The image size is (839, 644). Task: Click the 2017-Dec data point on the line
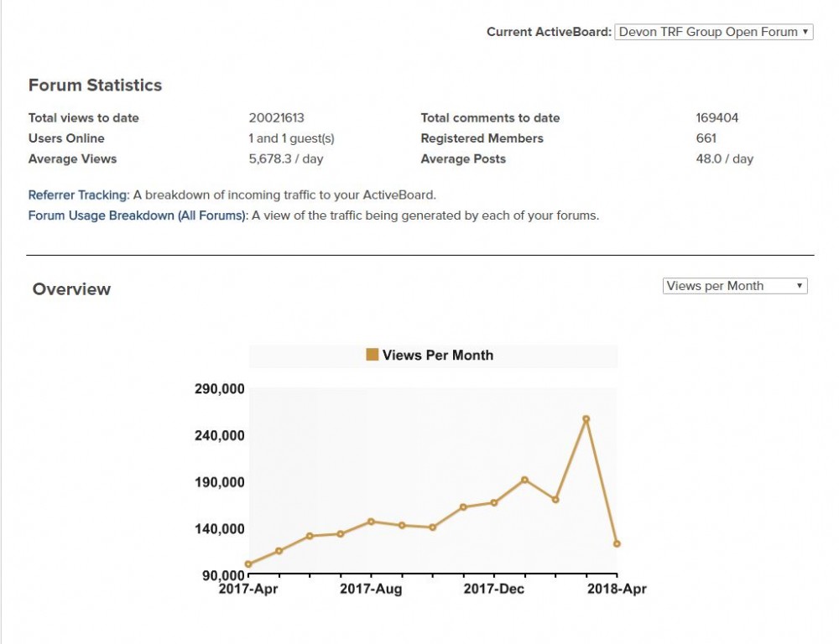pyautogui.click(x=494, y=503)
